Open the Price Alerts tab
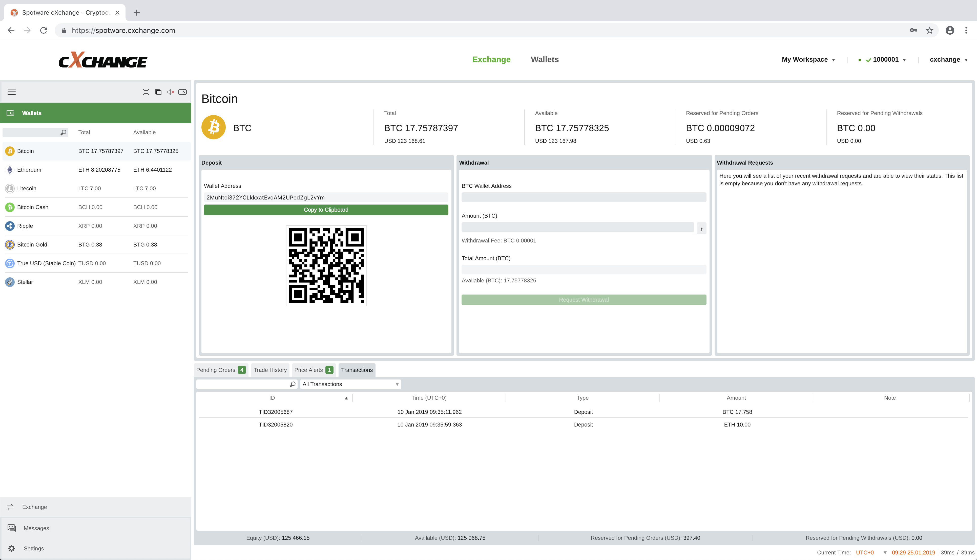 click(x=313, y=370)
